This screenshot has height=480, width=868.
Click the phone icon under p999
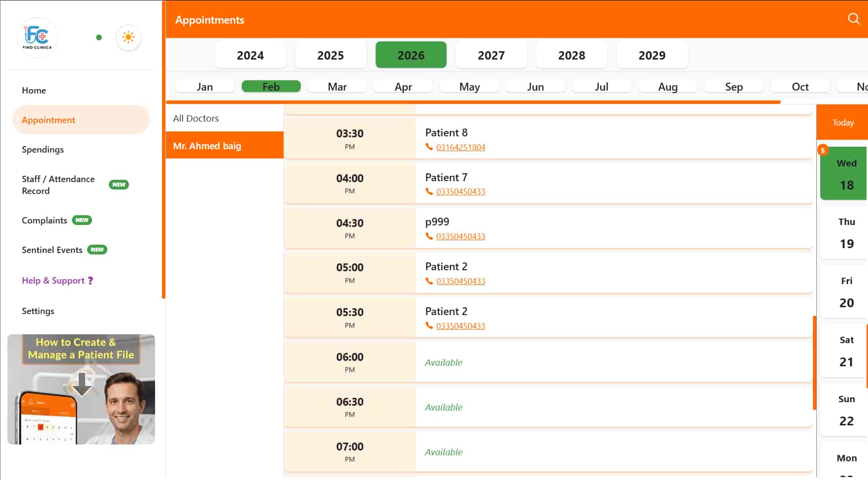coord(429,236)
